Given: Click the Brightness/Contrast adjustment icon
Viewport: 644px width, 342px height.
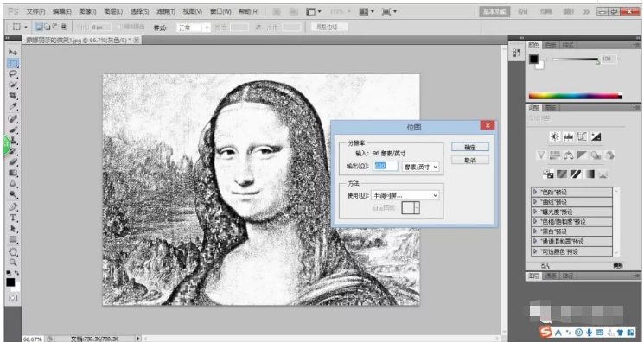Looking at the screenshot, I should click(x=555, y=136).
